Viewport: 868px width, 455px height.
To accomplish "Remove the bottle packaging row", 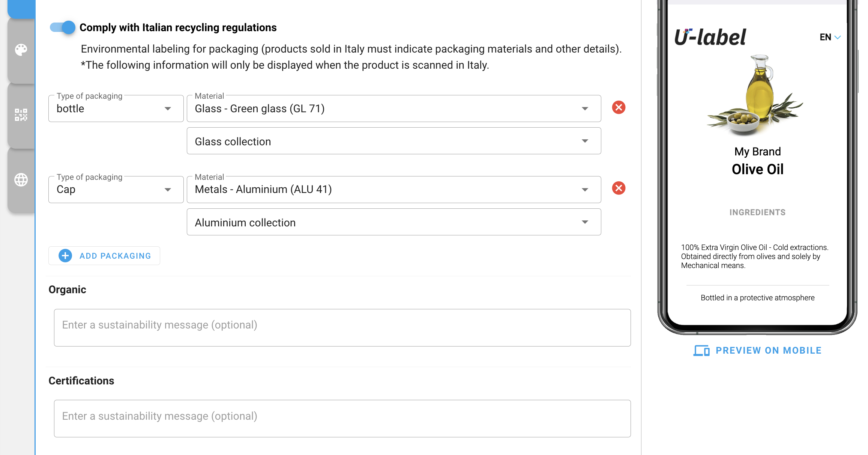I will point(619,108).
